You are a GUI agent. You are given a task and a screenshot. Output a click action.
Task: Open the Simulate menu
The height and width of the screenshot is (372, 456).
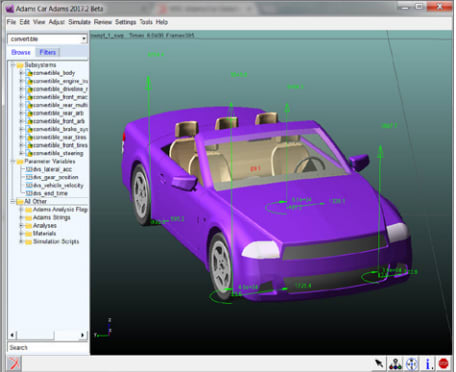tap(79, 22)
